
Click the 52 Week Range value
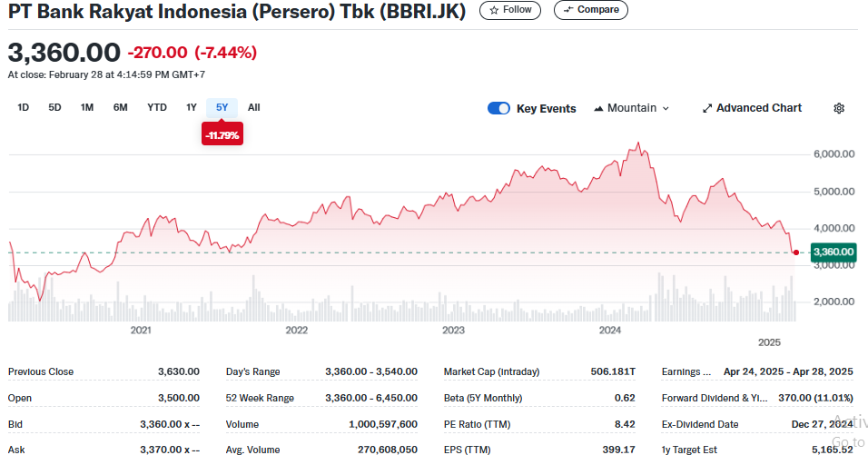pos(371,398)
